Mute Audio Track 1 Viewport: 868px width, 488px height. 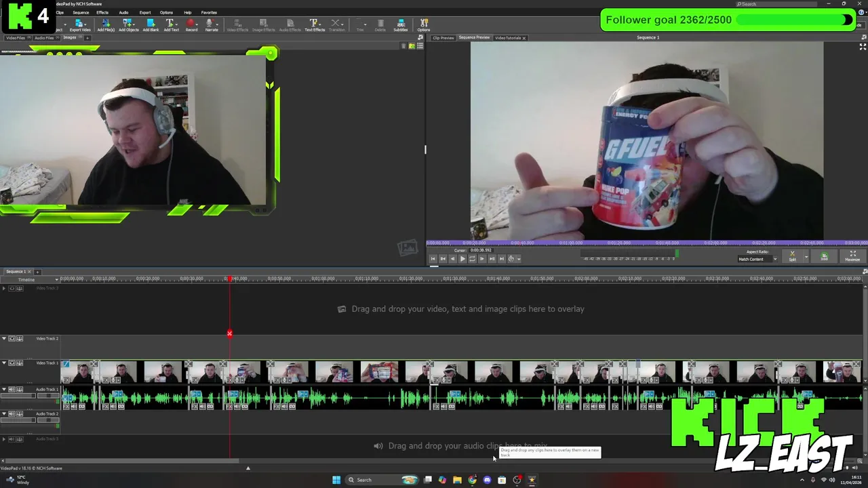point(12,390)
